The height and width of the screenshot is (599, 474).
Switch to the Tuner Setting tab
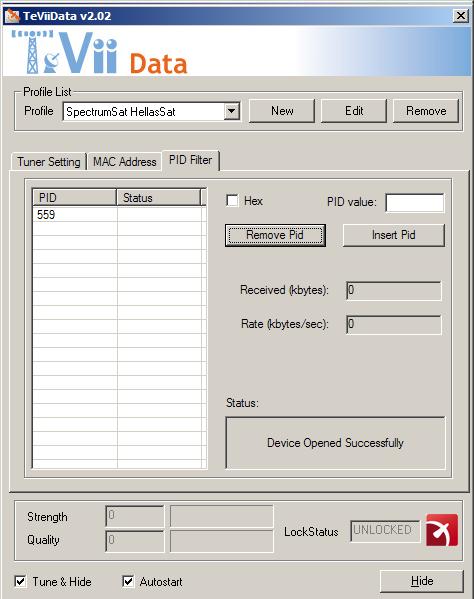coord(49,162)
